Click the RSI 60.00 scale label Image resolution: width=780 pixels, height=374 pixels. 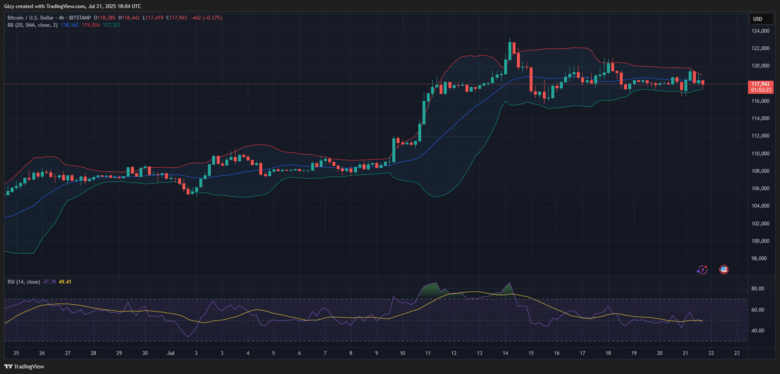[759, 309]
